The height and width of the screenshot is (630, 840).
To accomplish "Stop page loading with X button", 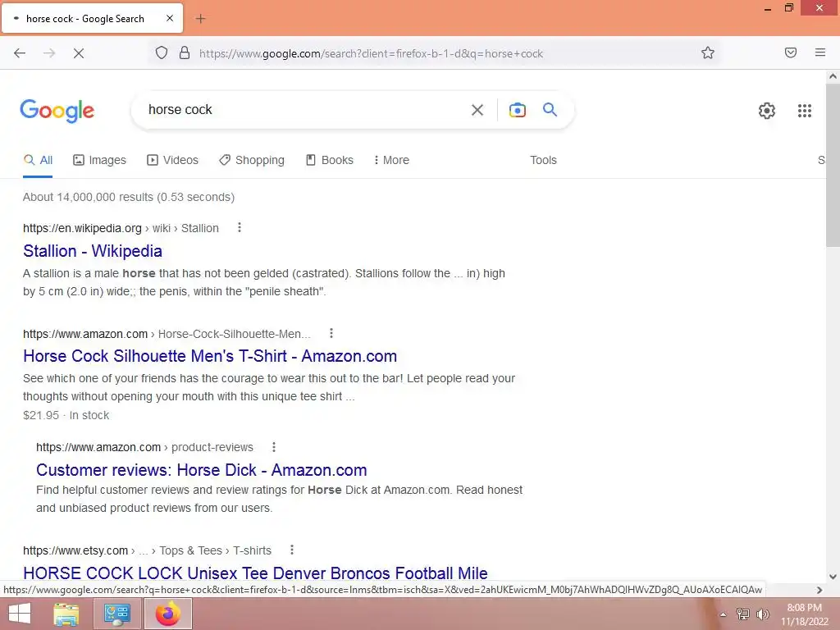I will click(79, 53).
